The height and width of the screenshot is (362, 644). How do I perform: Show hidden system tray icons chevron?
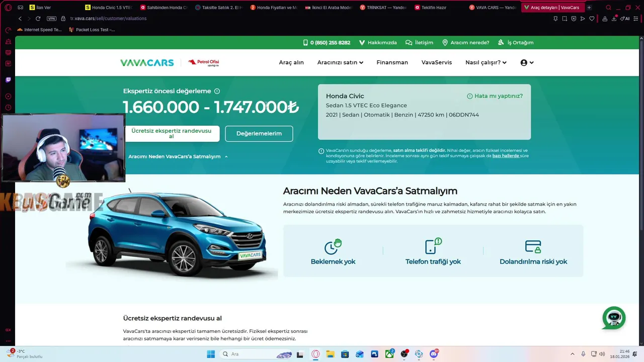point(572,354)
